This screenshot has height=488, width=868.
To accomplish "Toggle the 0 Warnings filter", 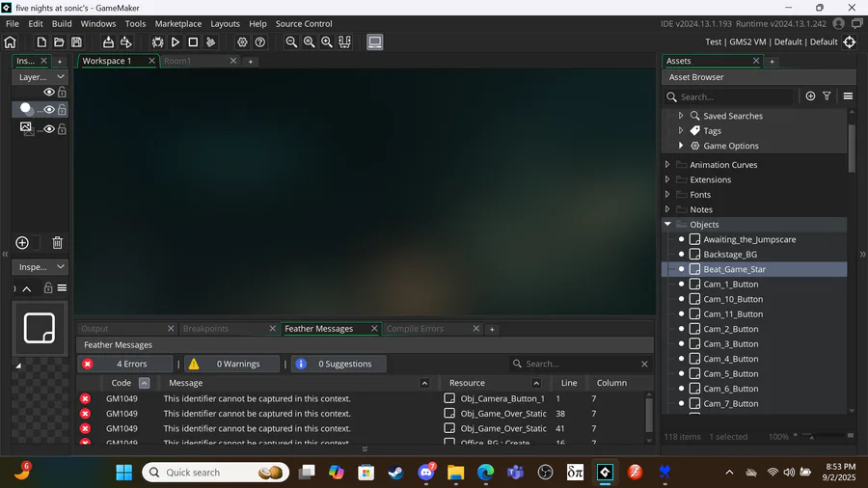I will click(231, 364).
